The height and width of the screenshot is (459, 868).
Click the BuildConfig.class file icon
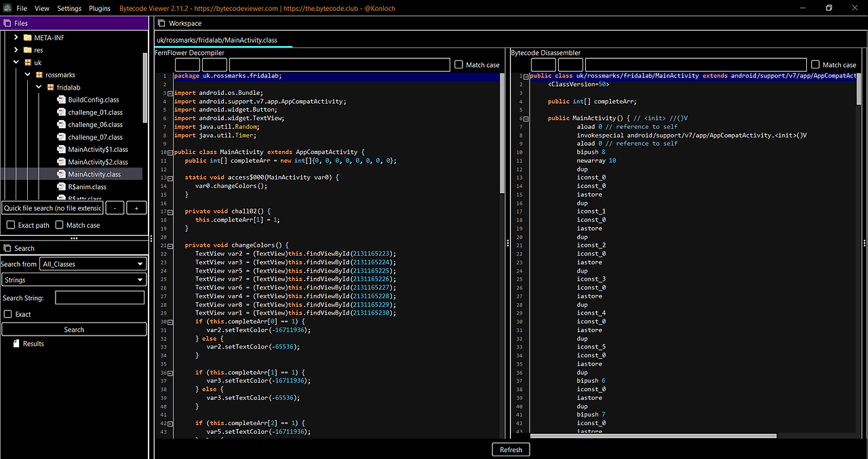(x=62, y=100)
